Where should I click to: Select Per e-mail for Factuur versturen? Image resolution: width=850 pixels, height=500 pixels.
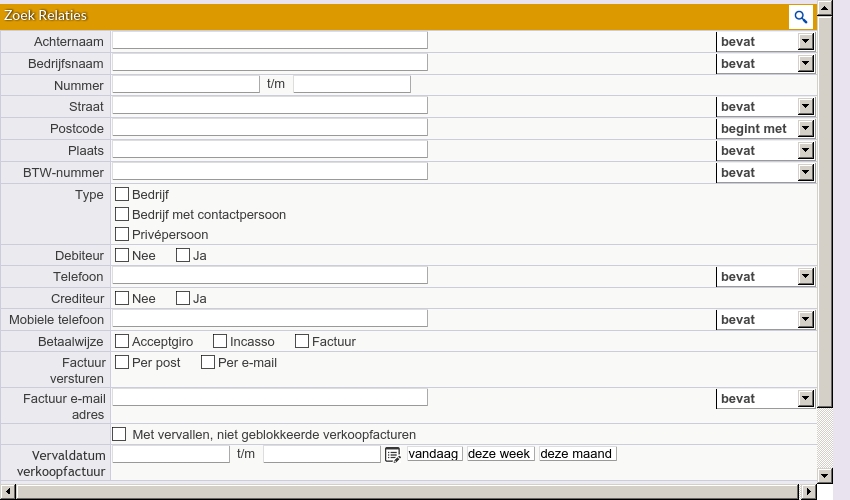tap(208, 363)
